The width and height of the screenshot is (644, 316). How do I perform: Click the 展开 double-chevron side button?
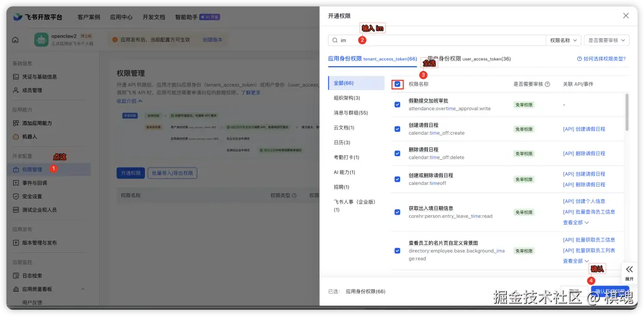(x=630, y=273)
